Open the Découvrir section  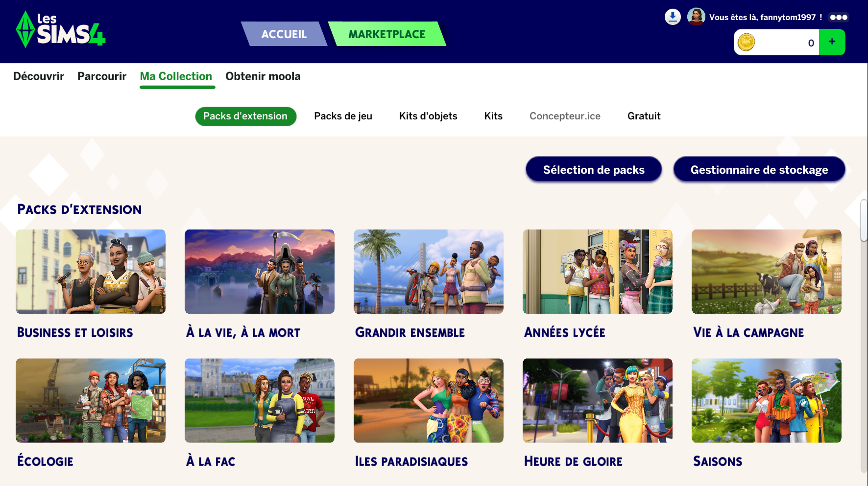[x=39, y=76]
